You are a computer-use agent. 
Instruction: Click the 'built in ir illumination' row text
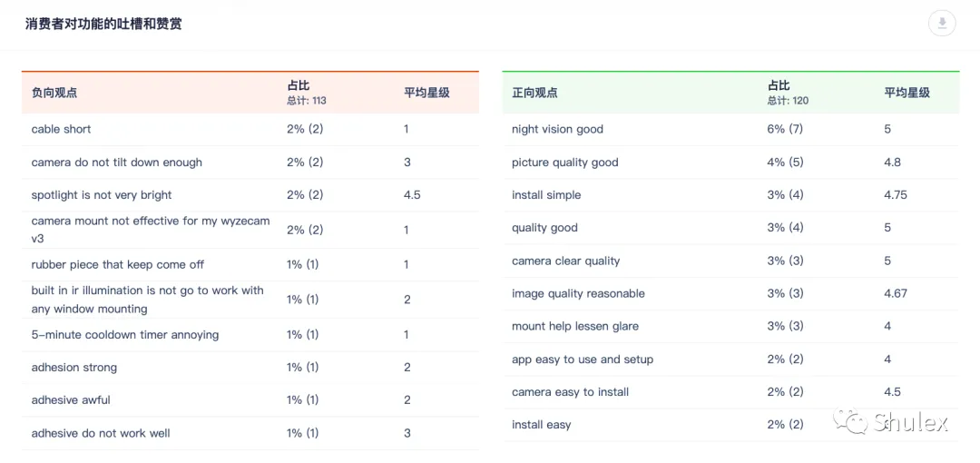[x=148, y=300]
